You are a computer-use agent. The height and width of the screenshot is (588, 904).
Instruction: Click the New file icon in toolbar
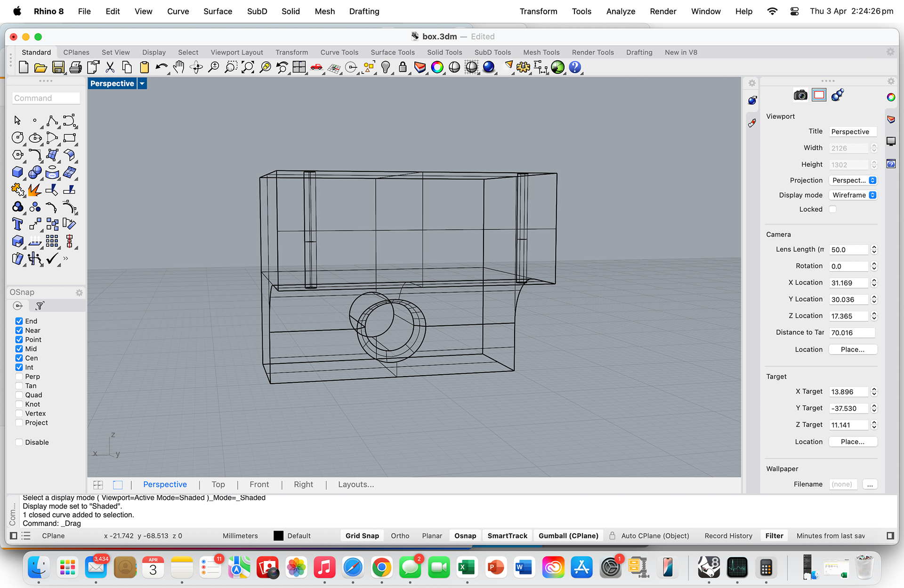tap(24, 67)
